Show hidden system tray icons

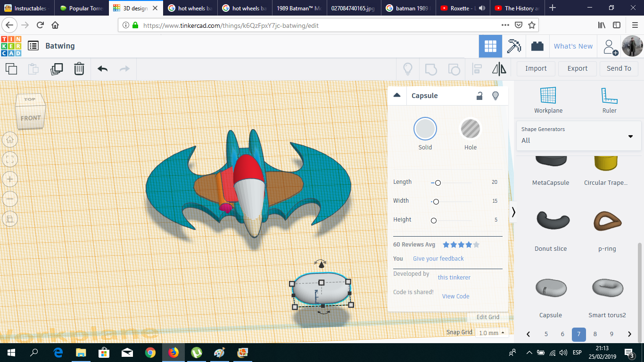pyautogui.click(x=529, y=353)
